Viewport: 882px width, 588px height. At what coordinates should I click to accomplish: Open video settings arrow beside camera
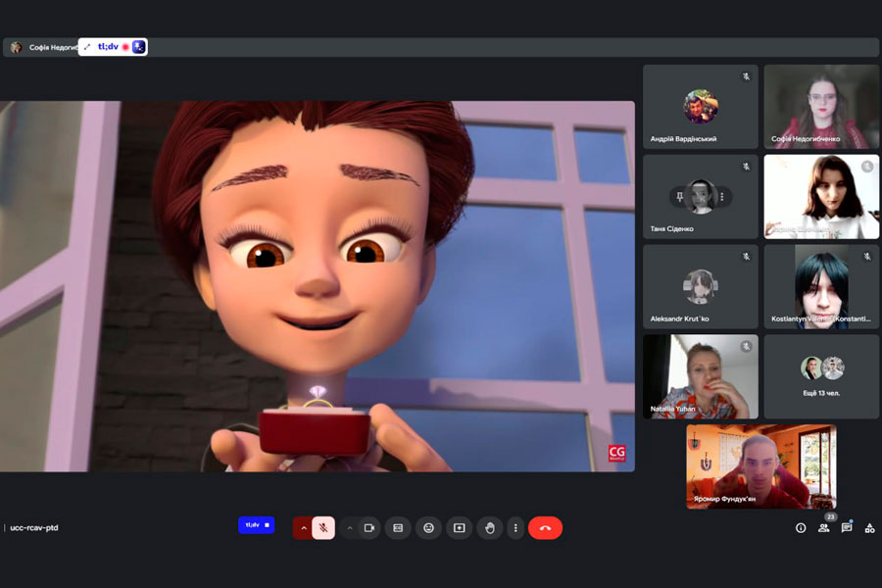point(350,528)
